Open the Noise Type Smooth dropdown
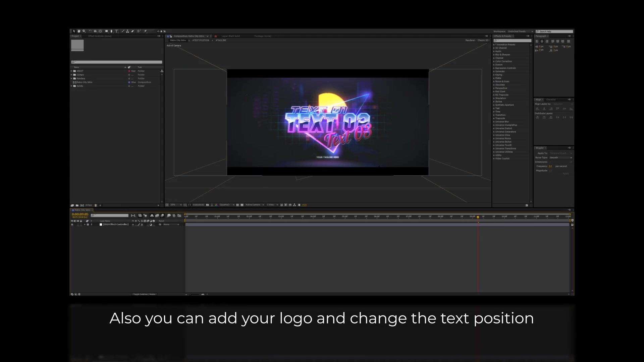The image size is (644, 362). pyautogui.click(x=560, y=158)
